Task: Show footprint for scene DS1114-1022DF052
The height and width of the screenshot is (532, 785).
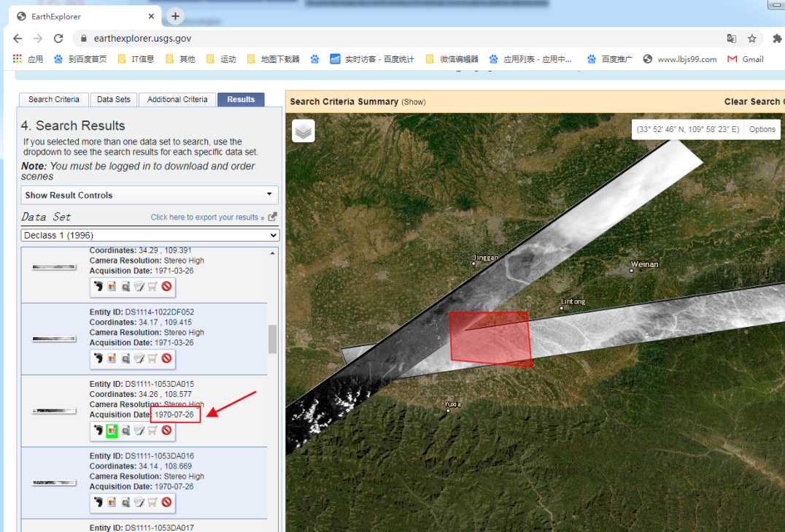Action: (98, 358)
